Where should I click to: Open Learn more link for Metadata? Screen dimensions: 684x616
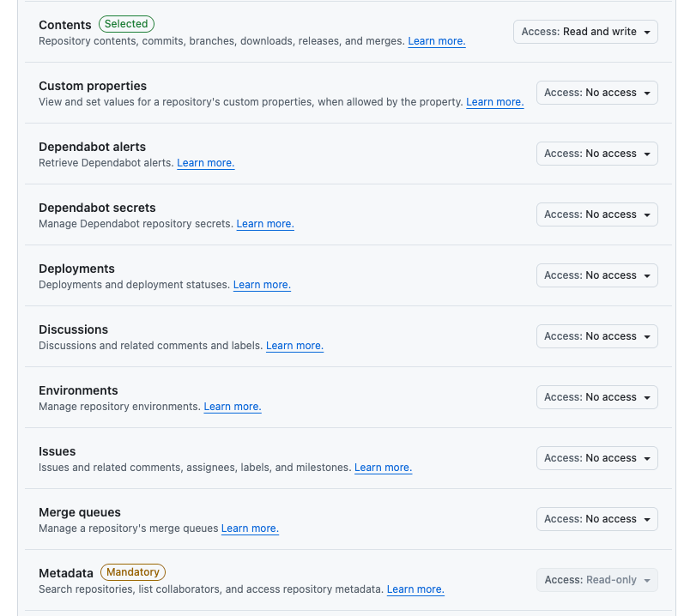pos(415,589)
